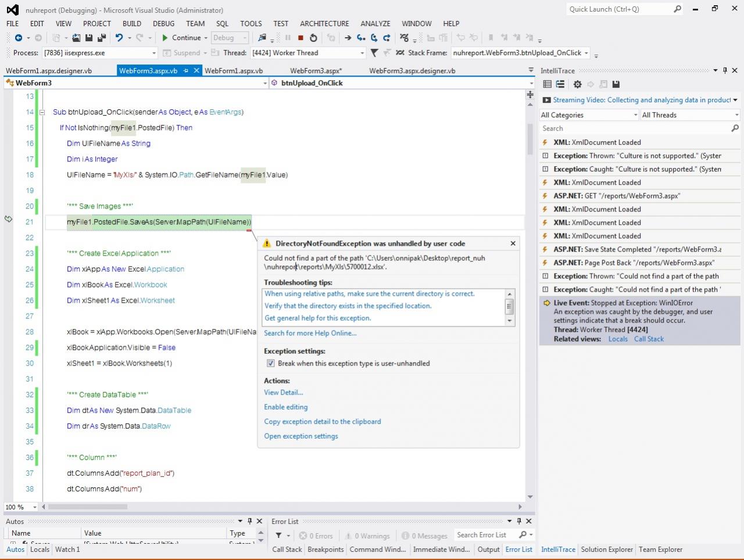Restart the debugging session

click(313, 38)
